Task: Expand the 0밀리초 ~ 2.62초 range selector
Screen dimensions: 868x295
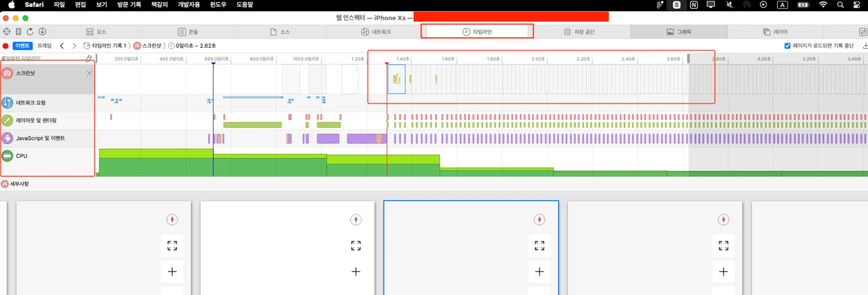Action: [x=192, y=46]
